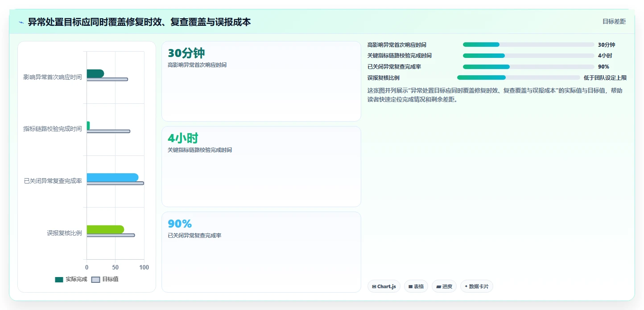Click the dark green actual bar for 首次响应时间
644x310 pixels.
point(95,73)
